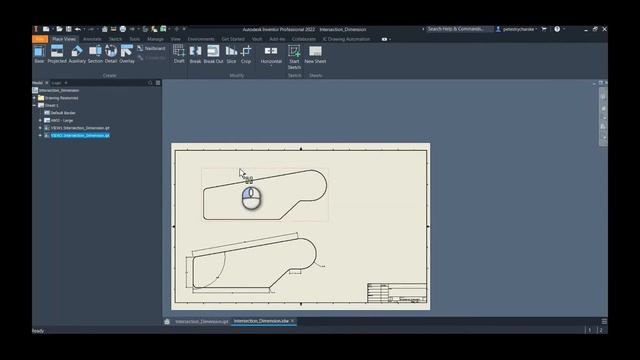Click the shopping cart icon
The image size is (640, 360).
(x=544, y=29)
